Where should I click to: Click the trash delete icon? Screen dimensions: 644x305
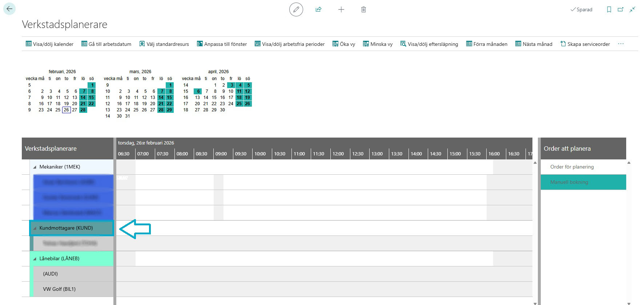click(x=363, y=9)
